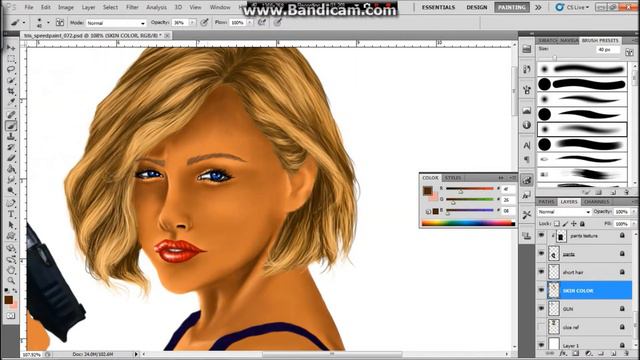This screenshot has width=640, height=360.
Task: Select the Path Selection tool
Action: tap(11, 225)
